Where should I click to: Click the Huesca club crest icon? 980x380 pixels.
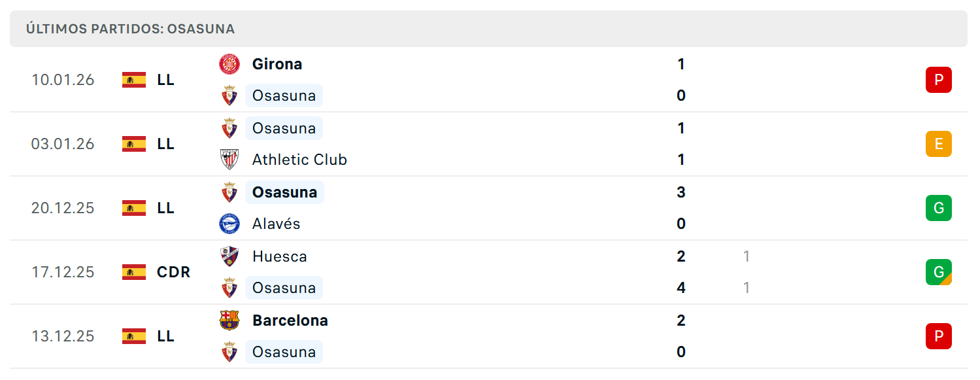pos(229,256)
